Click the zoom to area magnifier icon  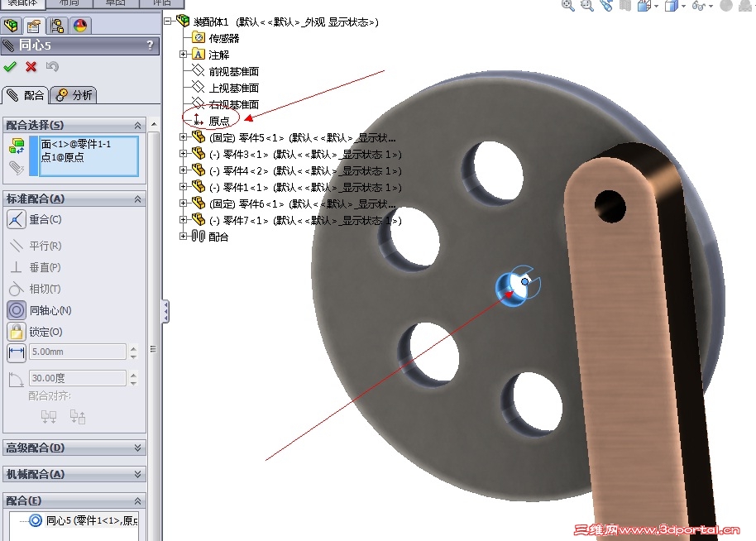click(x=587, y=5)
